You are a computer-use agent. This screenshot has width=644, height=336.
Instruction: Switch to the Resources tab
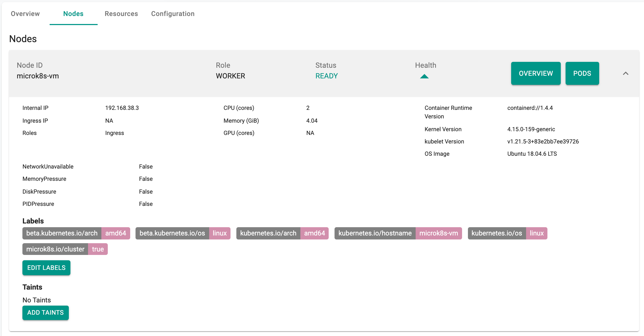click(121, 14)
